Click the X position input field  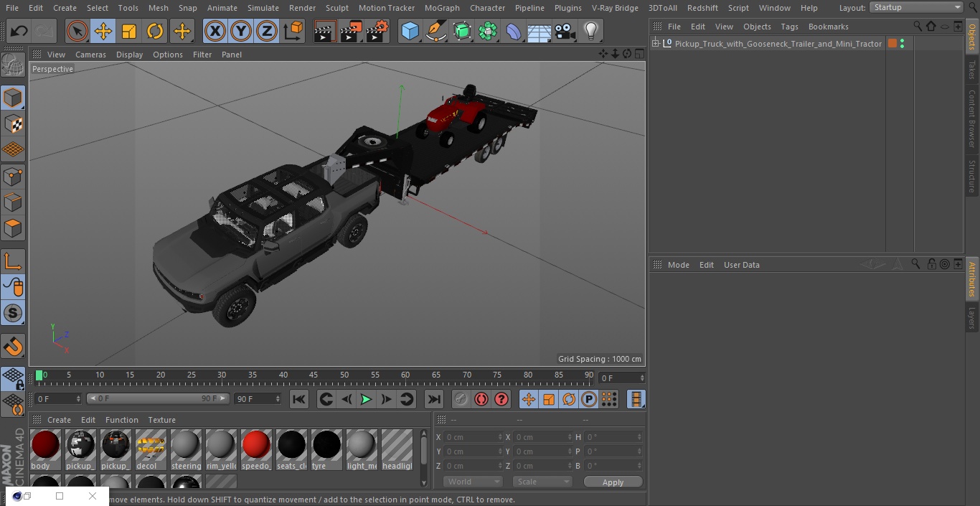click(x=472, y=437)
